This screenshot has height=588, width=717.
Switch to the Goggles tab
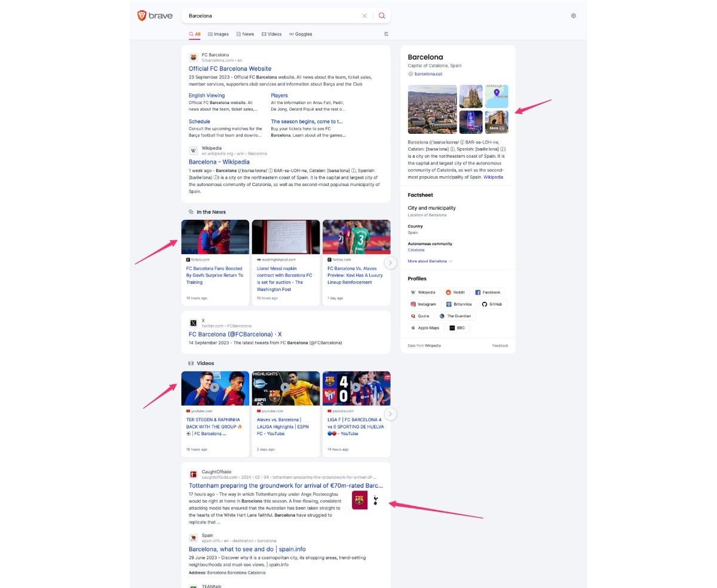point(301,34)
